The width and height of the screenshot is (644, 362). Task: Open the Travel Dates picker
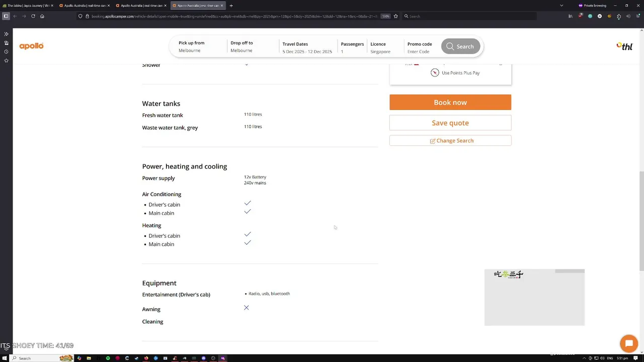pyautogui.click(x=307, y=47)
